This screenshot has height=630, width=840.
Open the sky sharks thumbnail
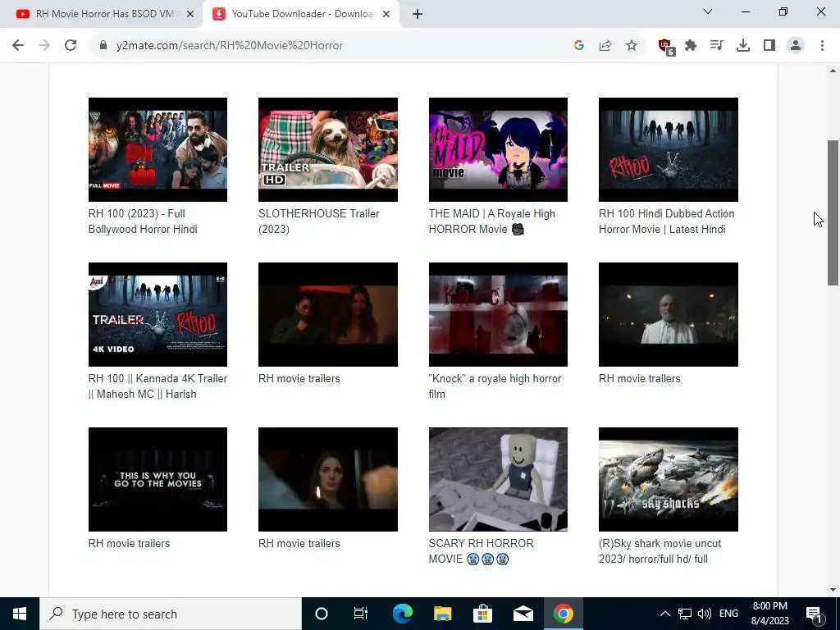(668, 479)
